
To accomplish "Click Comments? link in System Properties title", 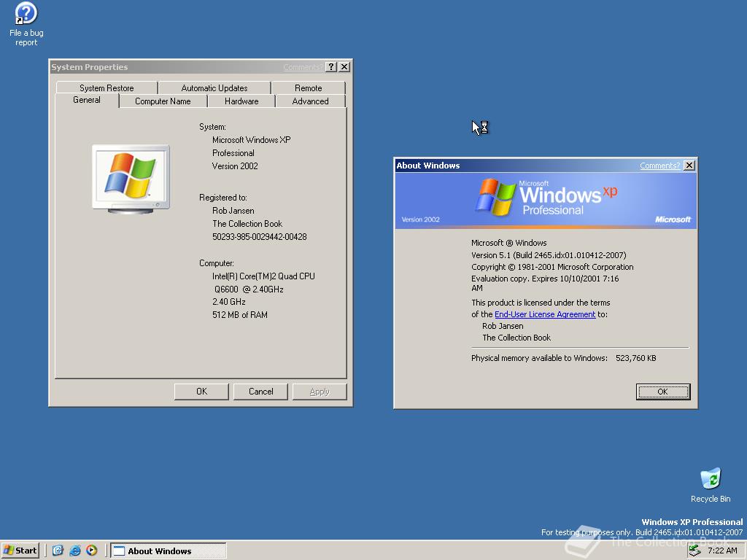I will (303, 67).
